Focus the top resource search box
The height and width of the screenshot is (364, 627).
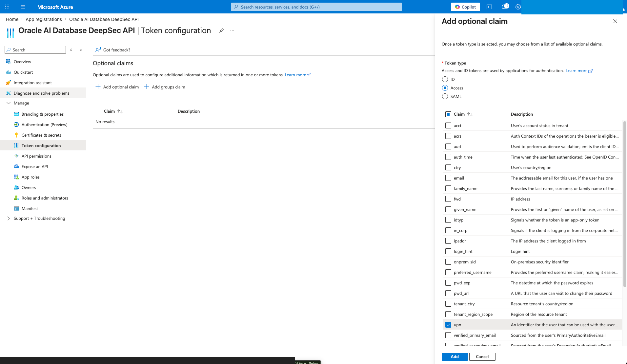click(x=316, y=7)
